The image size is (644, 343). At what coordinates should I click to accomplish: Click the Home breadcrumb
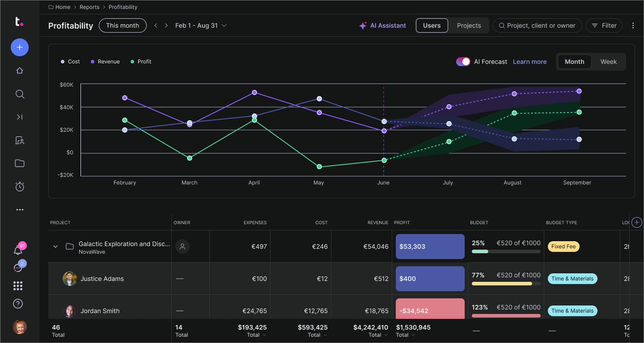point(59,7)
